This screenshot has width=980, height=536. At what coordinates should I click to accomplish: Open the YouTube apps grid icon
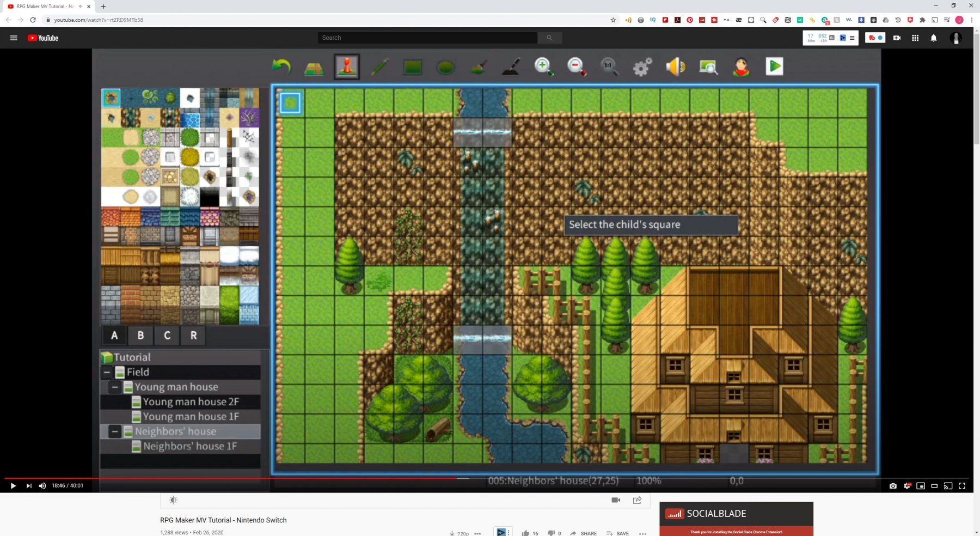click(x=915, y=38)
